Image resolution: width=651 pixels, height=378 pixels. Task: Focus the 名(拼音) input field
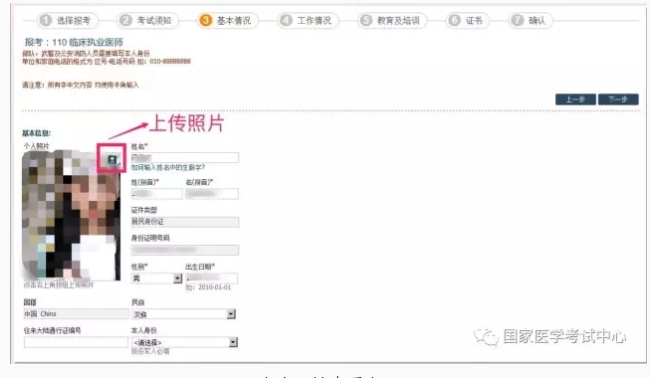pos(212,194)
